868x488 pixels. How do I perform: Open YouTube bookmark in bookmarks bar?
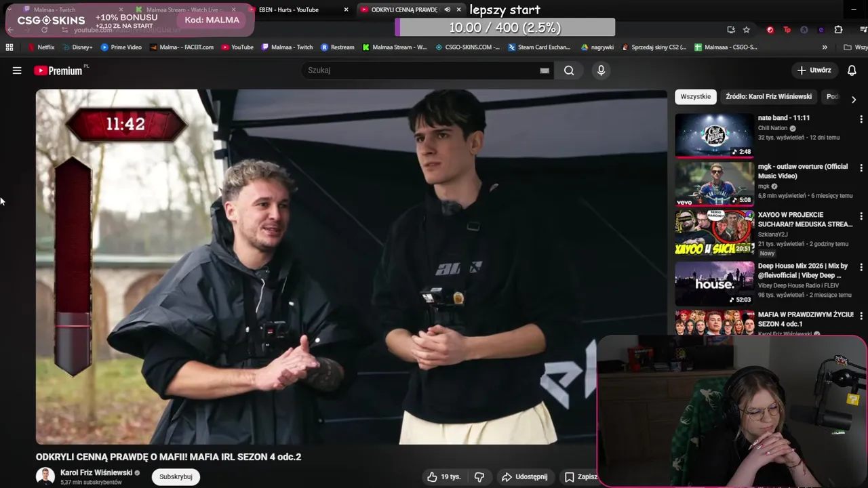coord(237,47)
